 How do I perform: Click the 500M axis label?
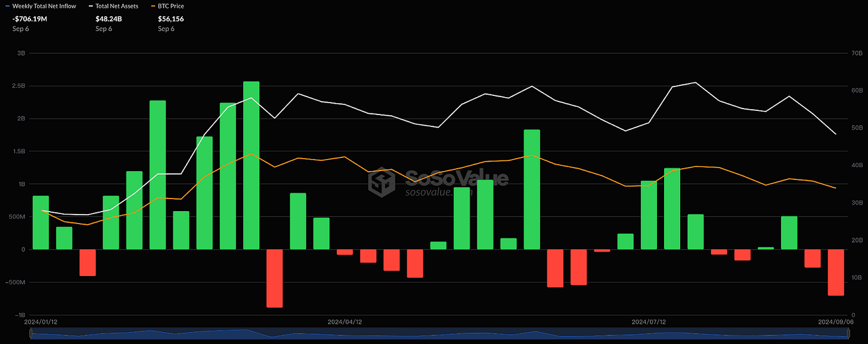click(16, 217)
